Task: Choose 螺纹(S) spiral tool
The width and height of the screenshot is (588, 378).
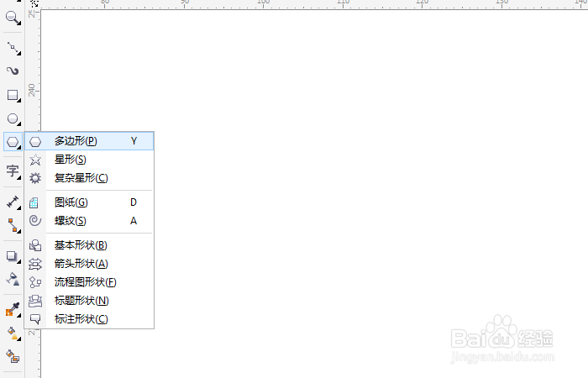Action: [x=89, y=221]
